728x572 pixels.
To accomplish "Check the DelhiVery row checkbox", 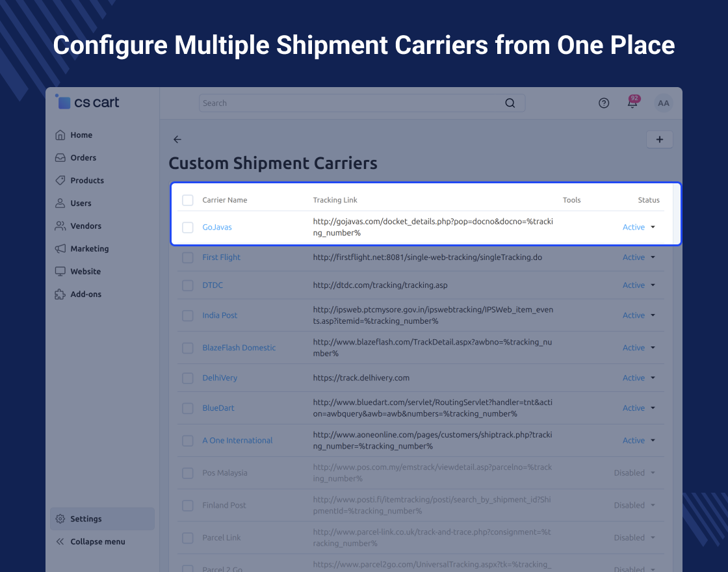I will coord(188,378).
